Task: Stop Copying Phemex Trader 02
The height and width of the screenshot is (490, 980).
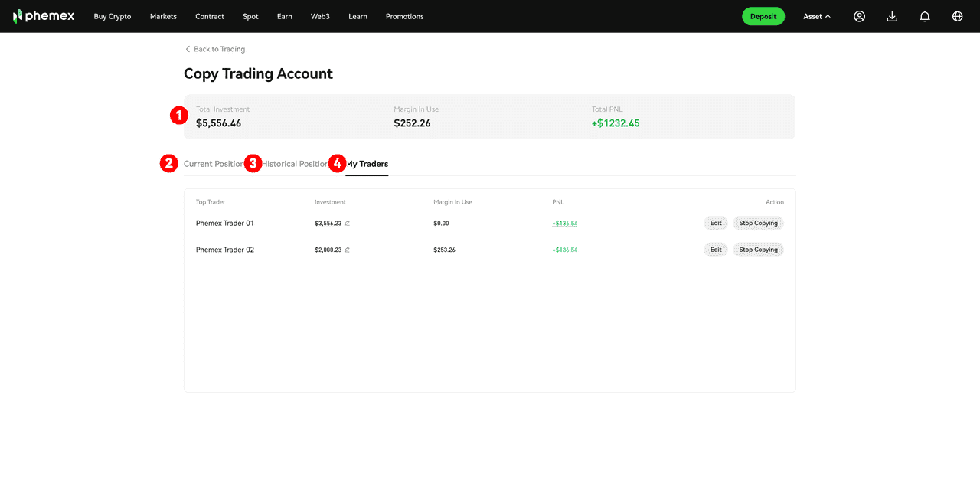Action: pyautogui.click(x=758, y=250)
